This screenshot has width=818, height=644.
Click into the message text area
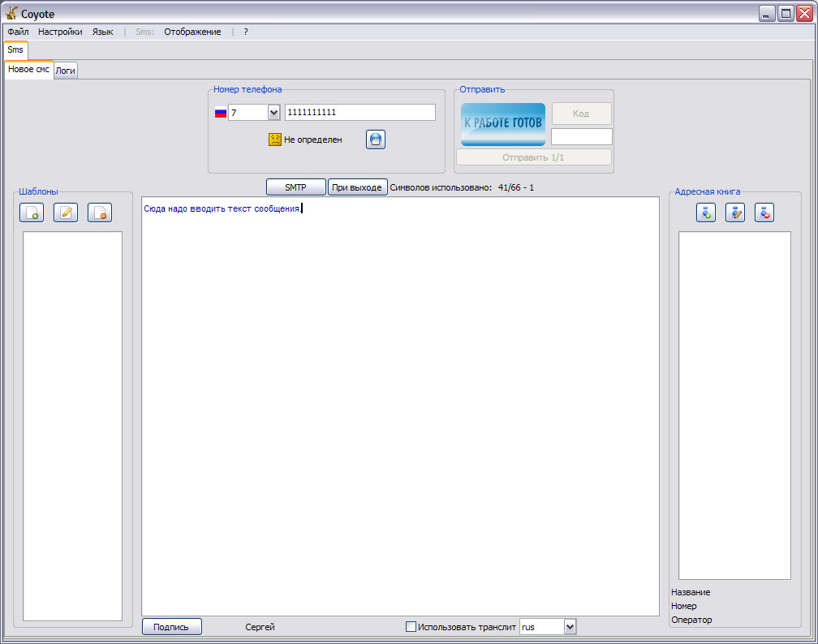click(x=400, y=406)
